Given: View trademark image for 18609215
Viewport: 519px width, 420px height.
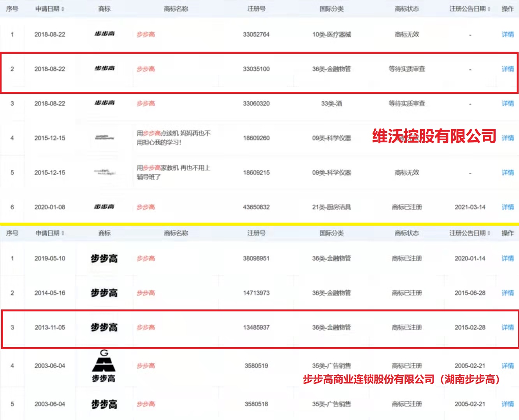Looking at the screenshot, I should 104,172.
